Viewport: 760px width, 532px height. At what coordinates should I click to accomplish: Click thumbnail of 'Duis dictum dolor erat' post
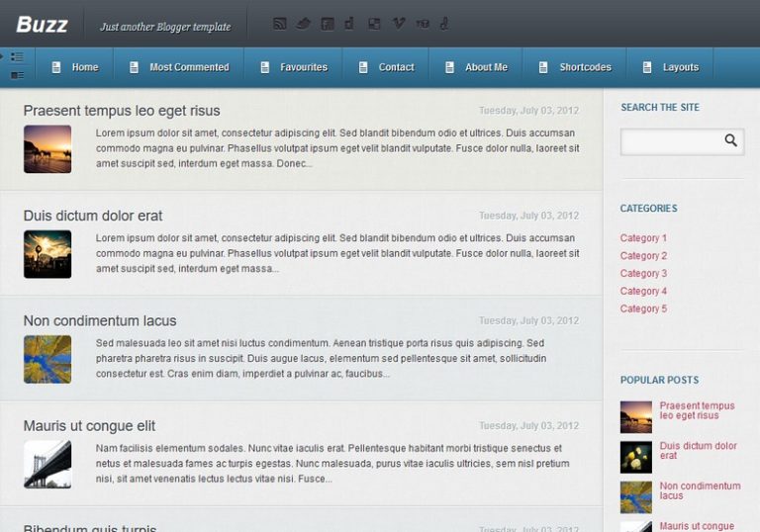click(x=47, y=254)
